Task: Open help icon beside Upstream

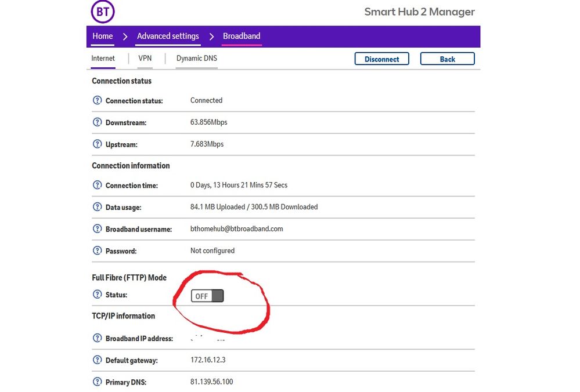Action: pos(98,144)
